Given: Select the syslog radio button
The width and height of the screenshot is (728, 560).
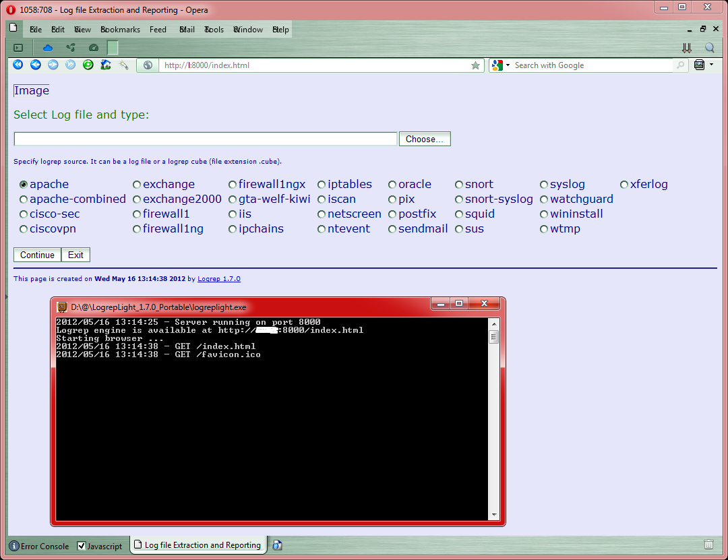Looking at the screenshot, I should [544, 185].
